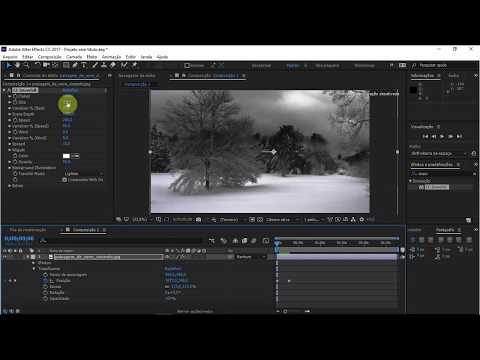The width and height of the screenshot is (480, 360).
Task: Take snapshot with the viewer camera icon
Action: pos(198,220)
